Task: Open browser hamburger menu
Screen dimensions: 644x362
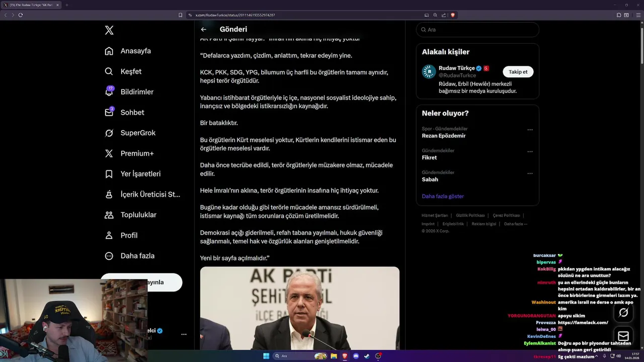Action: (x=637, y=15)
